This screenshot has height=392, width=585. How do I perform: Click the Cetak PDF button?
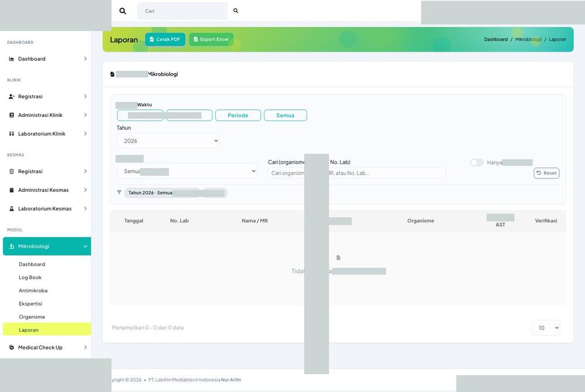[x=165, y=39]
